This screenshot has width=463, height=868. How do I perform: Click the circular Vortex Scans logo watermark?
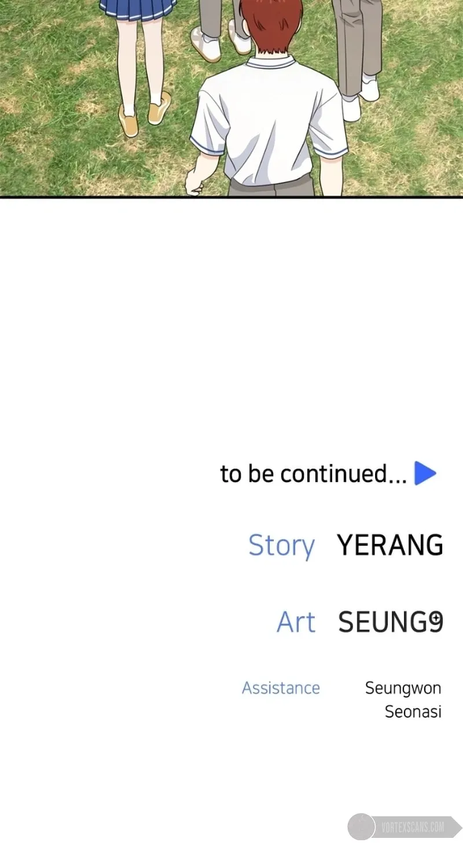tap(361, 826)
